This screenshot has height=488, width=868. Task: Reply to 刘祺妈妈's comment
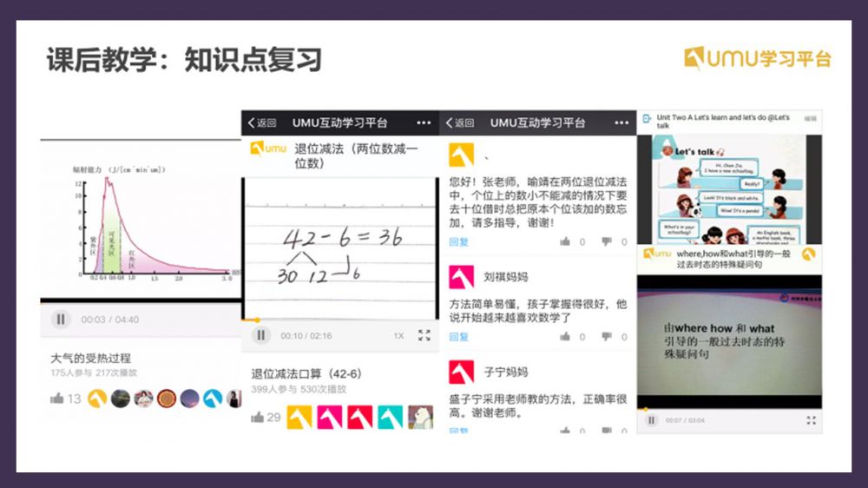click(458, 337)
